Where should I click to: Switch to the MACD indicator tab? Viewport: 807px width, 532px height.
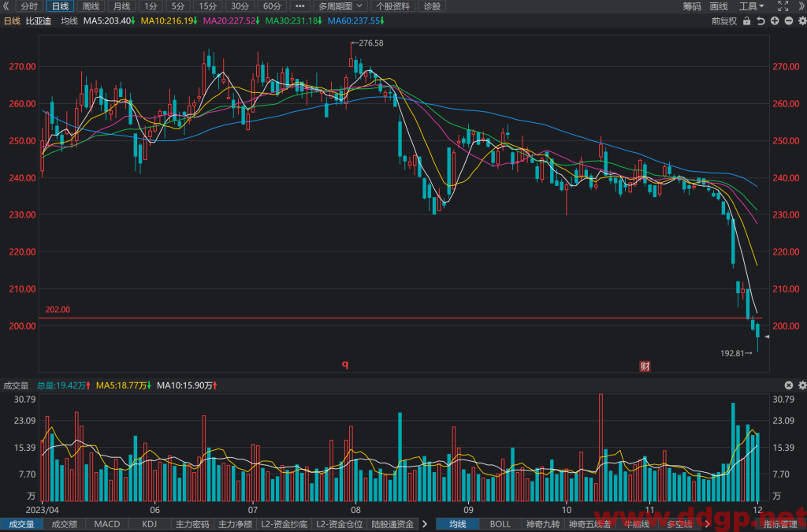107,524
